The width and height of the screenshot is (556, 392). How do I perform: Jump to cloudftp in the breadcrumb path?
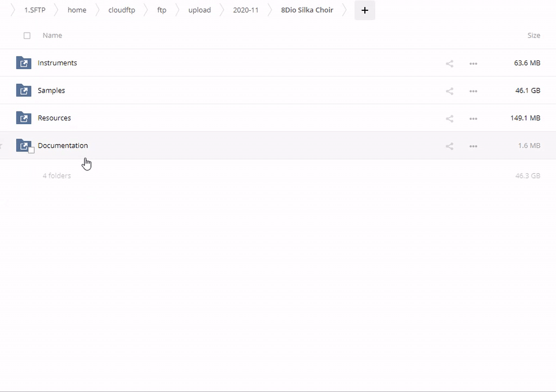pos(121,10)
